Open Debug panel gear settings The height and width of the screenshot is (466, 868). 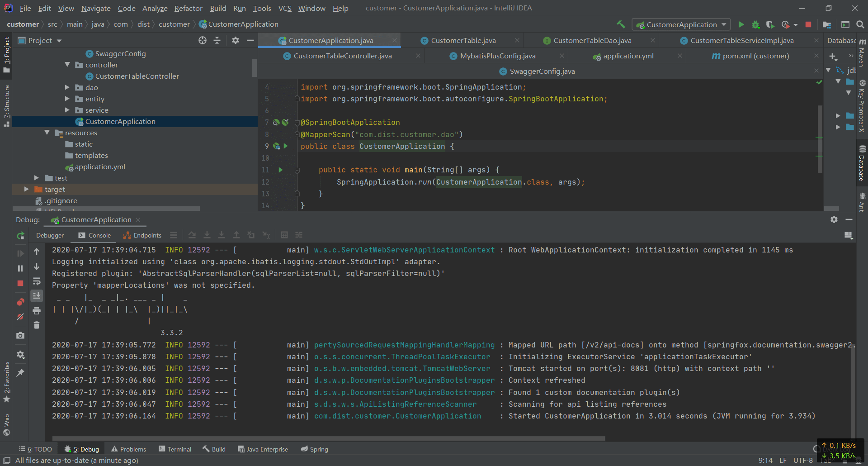(x=834, y=219)
